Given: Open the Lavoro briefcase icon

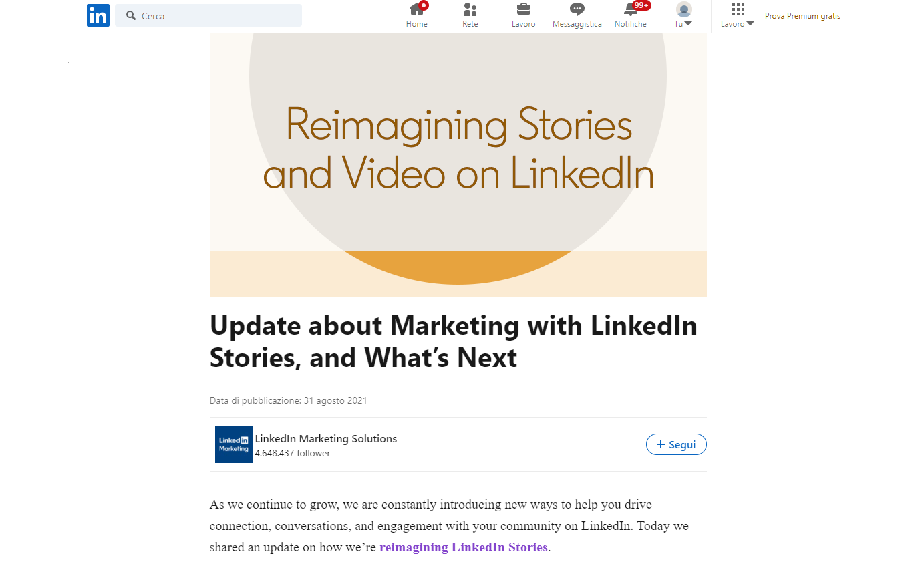Looking at the screenshot, I should (x=524, y=9).
